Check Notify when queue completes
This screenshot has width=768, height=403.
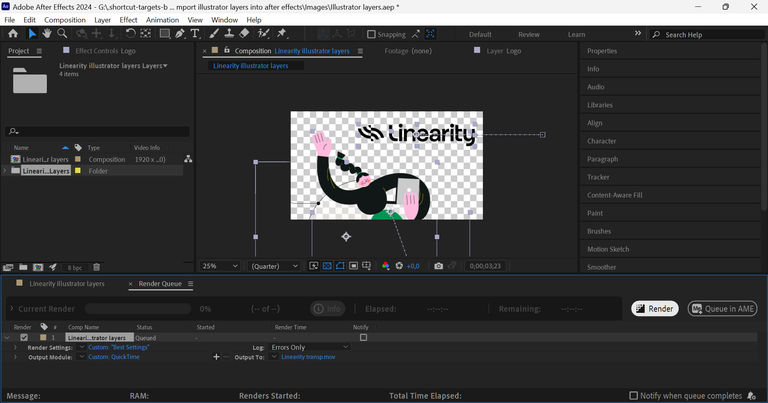tap(633, 396)
